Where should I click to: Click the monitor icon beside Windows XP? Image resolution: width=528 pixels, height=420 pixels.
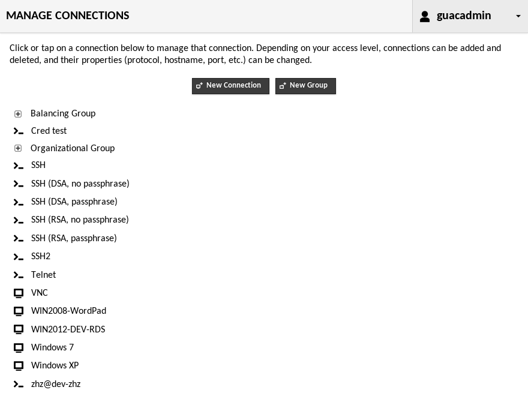(19, 366)
